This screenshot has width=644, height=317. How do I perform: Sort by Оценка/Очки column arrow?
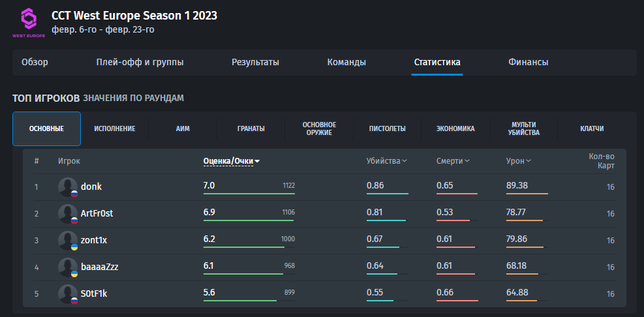pyautogui.click(x=257, y=161)
